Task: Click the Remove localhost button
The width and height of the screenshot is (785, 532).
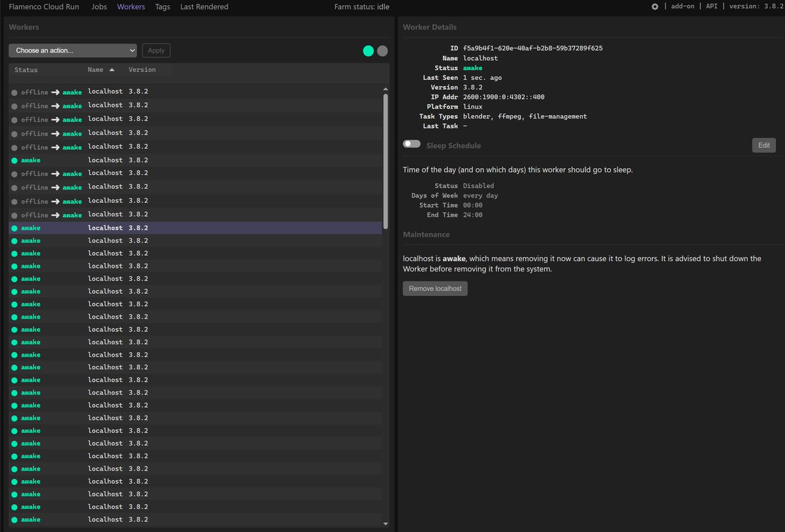Action: click(x=435, y=289)
